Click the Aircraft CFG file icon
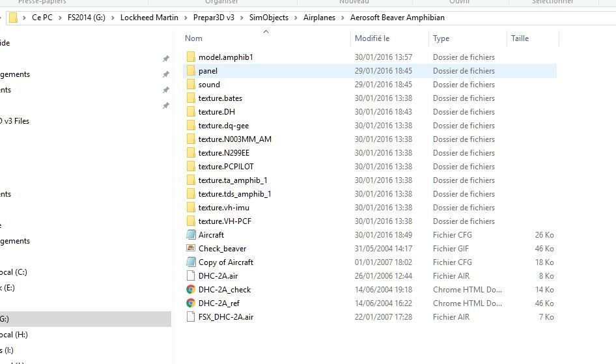The width and height of the screenshot is (616, 364). tap(191, 235)
